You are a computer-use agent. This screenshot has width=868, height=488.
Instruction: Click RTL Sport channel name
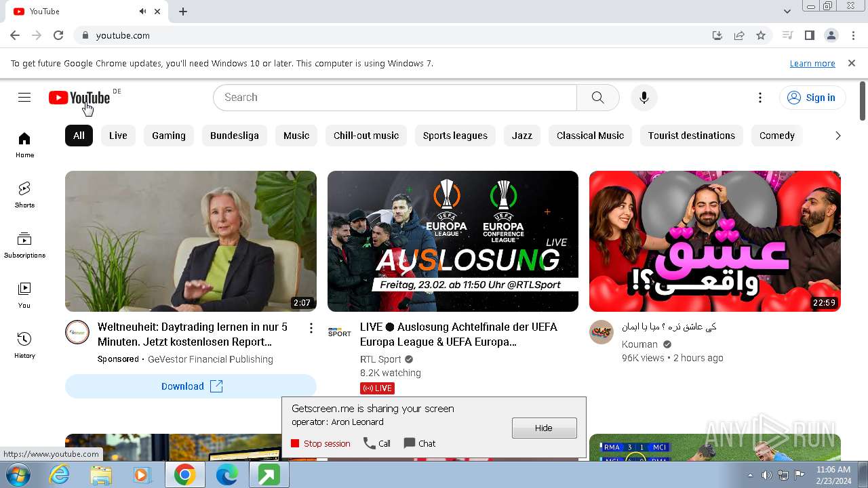[380, 359]
